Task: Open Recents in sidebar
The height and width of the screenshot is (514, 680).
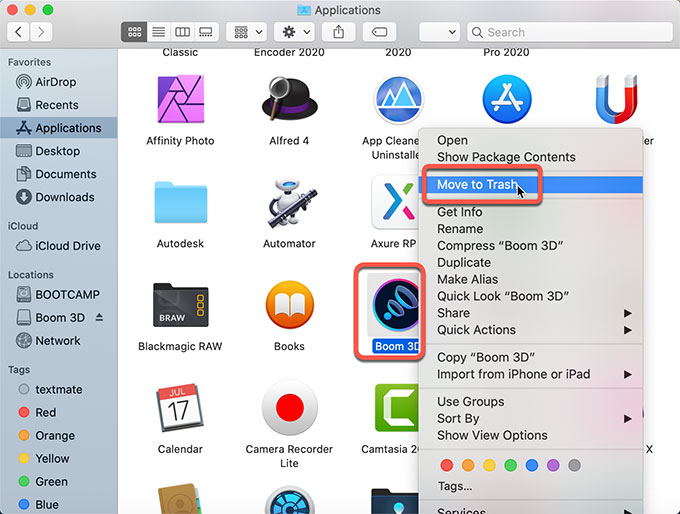Action: click(x=59, y=105)
